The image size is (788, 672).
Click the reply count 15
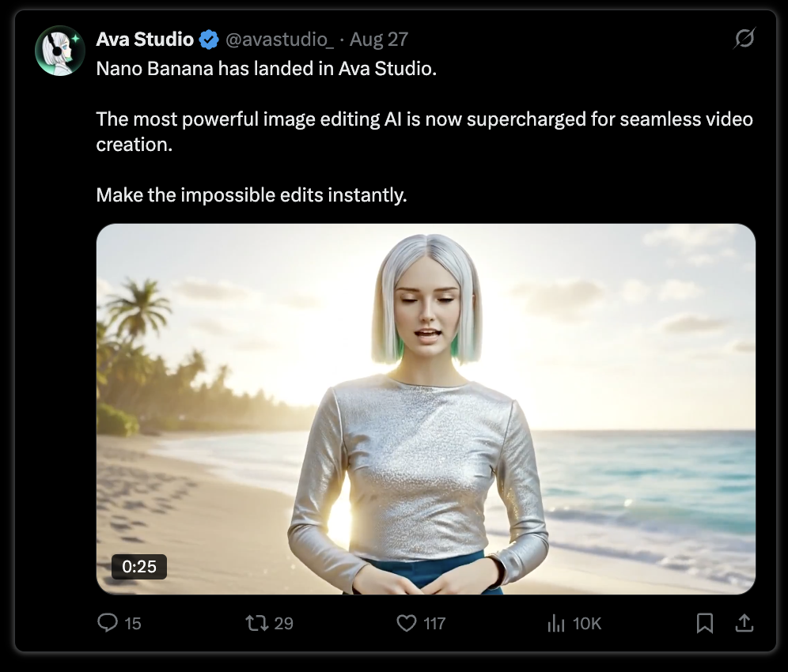pos(133,624)
